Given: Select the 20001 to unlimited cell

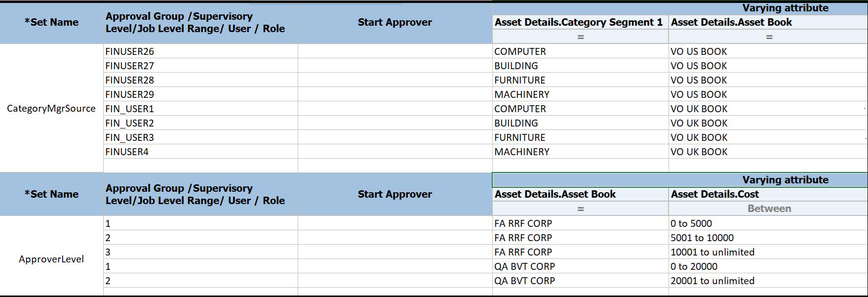Looking at the screenshot, I should (768, 281).
